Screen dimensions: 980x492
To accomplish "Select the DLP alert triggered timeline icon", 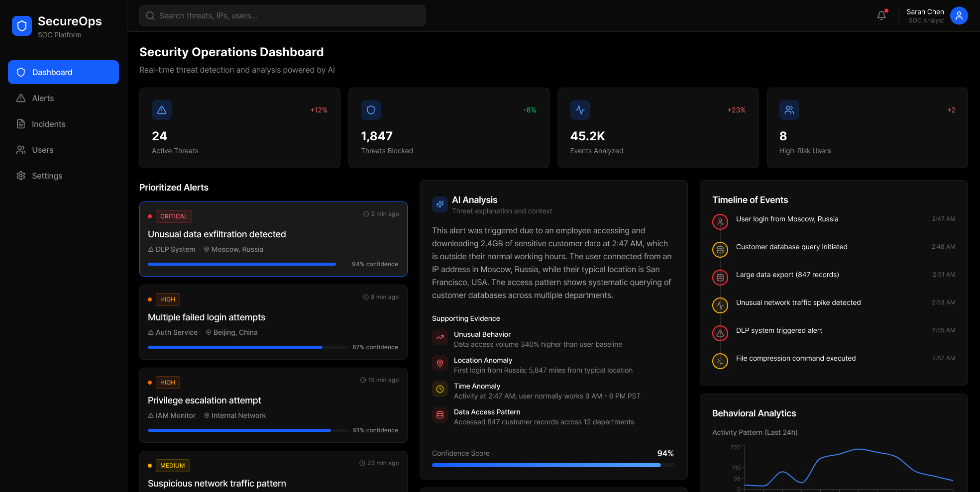I will [720, 333].
